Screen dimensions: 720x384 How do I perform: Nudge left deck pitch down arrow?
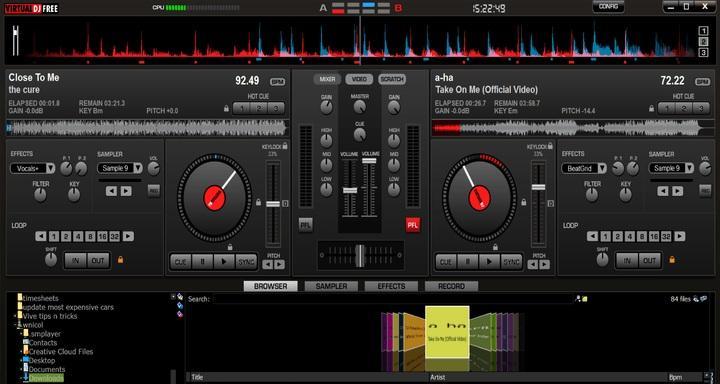pyautogui.click(x=267, y=265)
